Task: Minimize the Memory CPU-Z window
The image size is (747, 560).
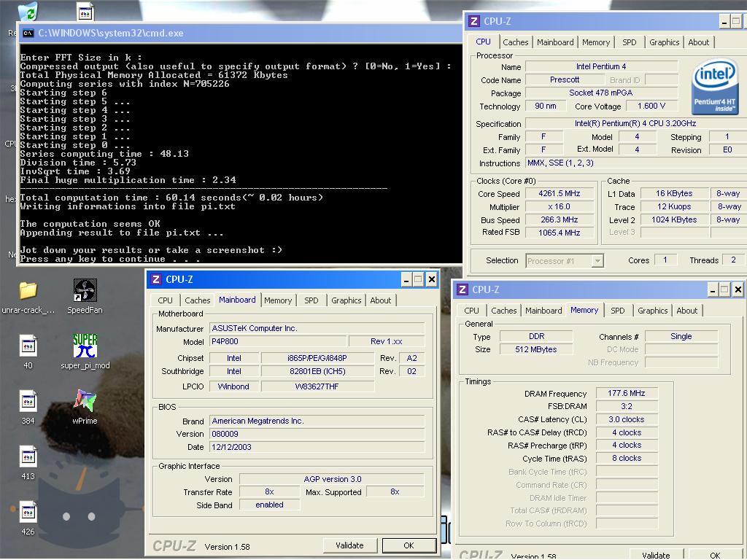Action: (712, 289)
